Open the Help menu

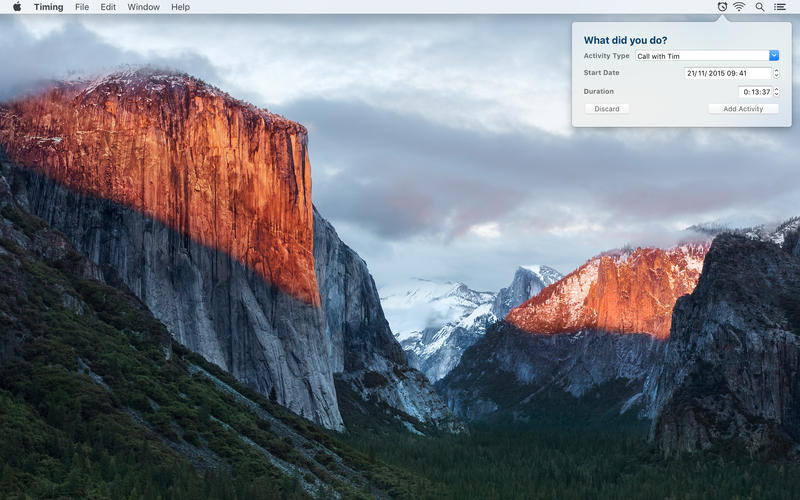point(180,7)
